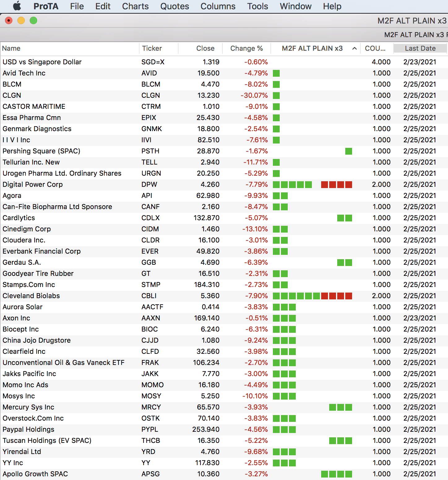The image size is (448, 480).
Task: Click Cardlytics close price 132.870
Action: pos(206,218)
